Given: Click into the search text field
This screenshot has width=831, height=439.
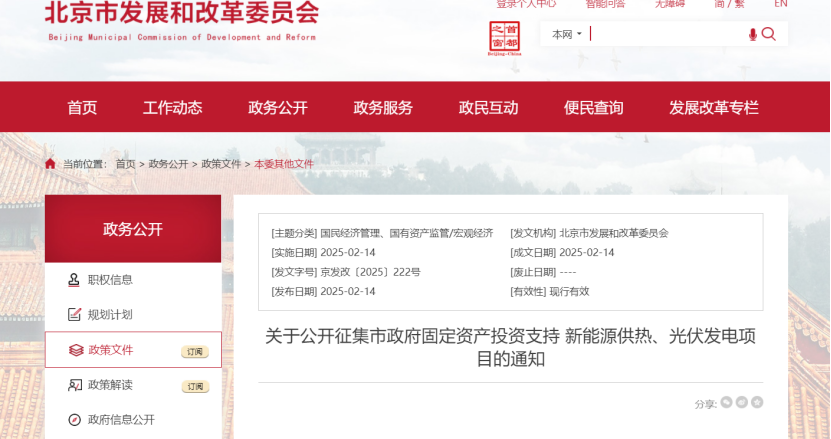Looking at the screenshot, I should click(665, 35).
